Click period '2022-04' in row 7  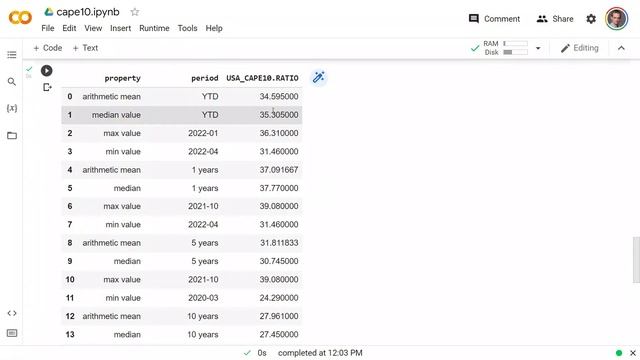click(203, 224)
